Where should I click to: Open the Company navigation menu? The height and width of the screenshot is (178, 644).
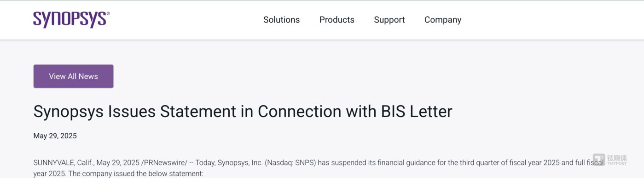pos(443,20)
